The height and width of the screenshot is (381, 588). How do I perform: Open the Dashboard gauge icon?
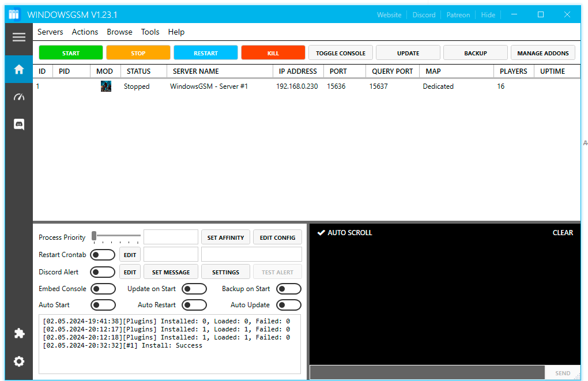[x=19, y=97]
